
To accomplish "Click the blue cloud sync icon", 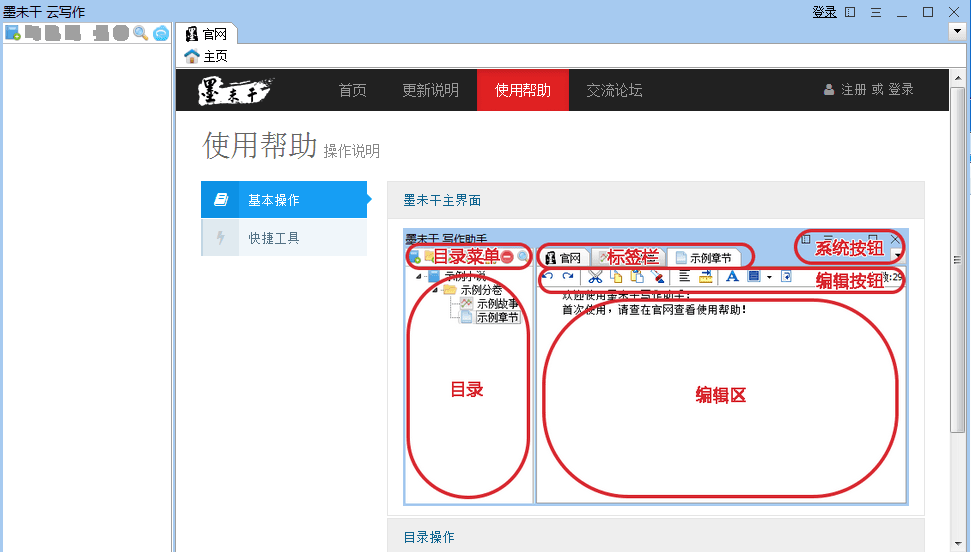I will pyautogui.click(x=160, y=33).
